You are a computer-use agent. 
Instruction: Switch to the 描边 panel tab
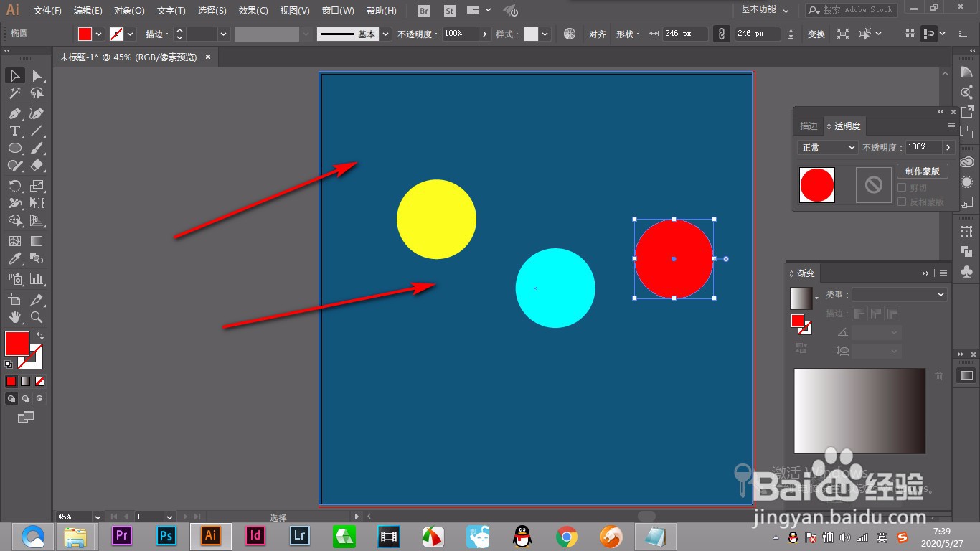[x=809, y=126]
